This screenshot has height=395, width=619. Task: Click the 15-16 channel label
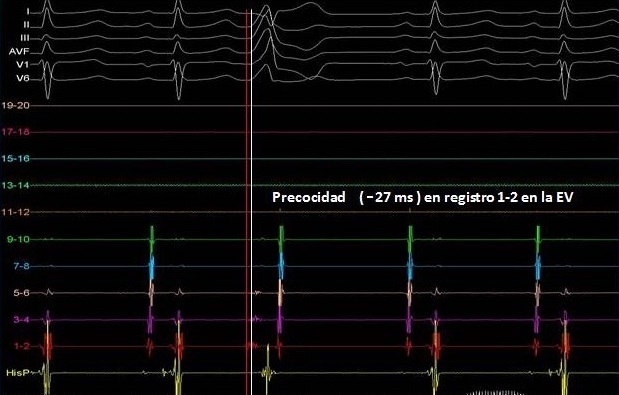click(x=15, y=158)
